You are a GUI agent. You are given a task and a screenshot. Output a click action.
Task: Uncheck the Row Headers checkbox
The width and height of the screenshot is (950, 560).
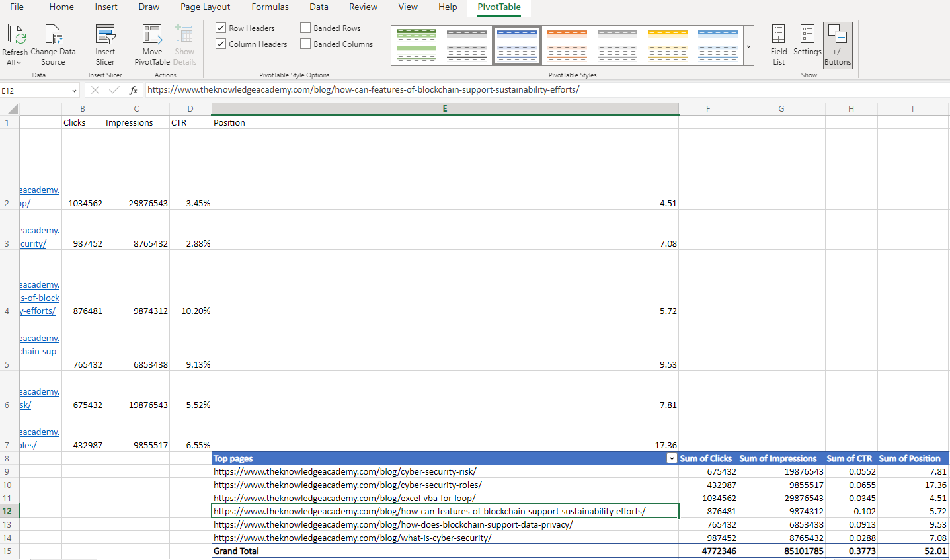coord(221,28)
